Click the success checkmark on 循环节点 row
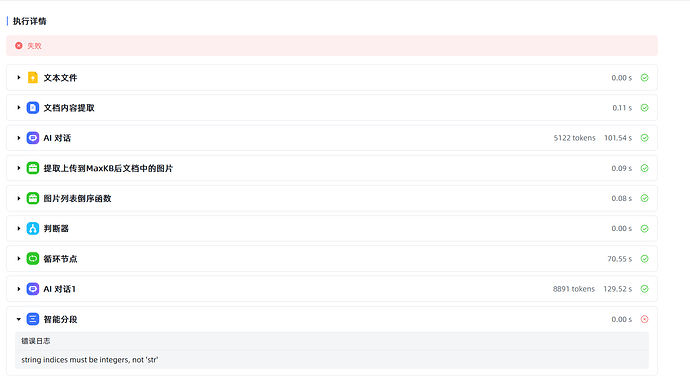The height and width of the screenshot is (387, 690). (644, 258)
